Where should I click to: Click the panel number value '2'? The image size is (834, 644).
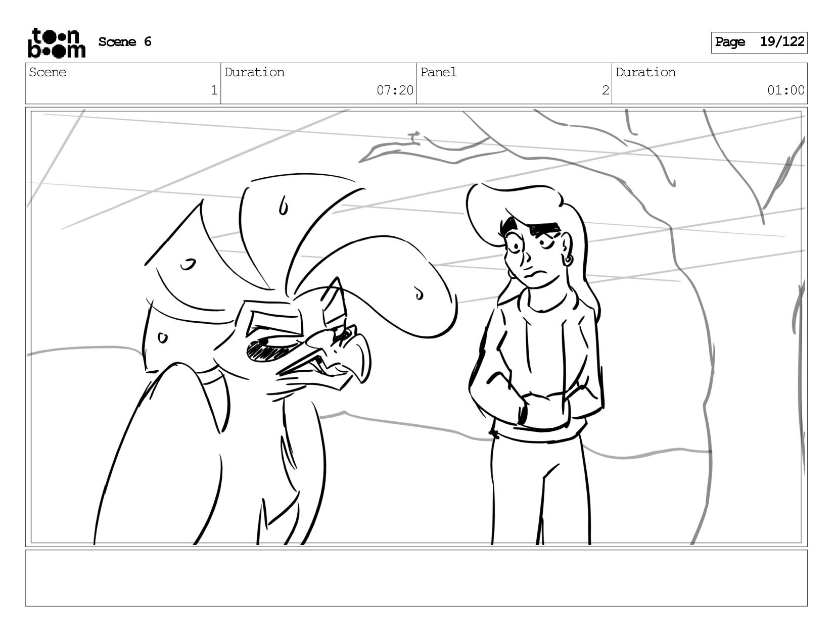coord(605,90)
